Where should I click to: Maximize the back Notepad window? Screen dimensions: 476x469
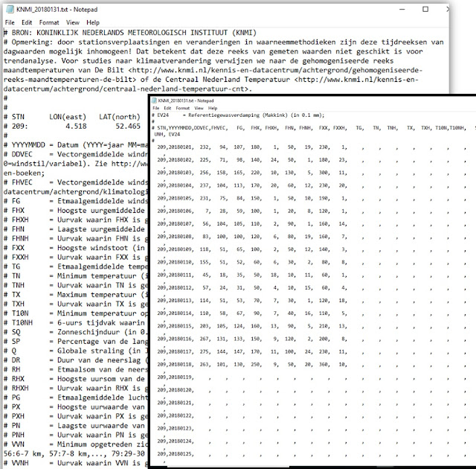pos(425,10)
